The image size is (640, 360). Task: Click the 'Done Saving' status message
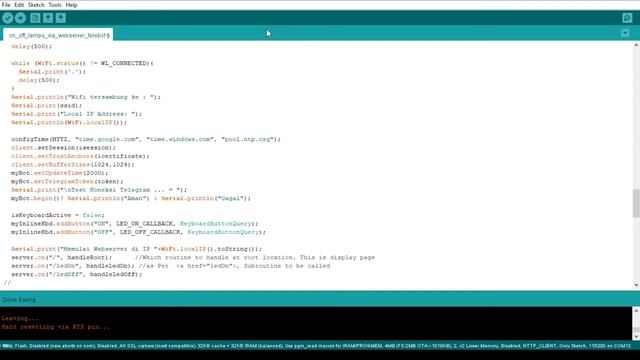point(19,300)
